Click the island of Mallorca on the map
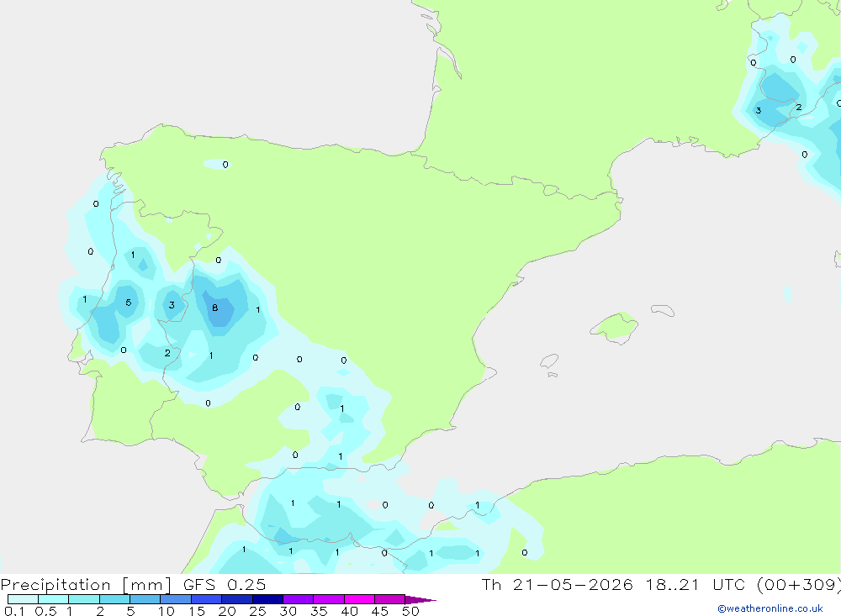 pyautogui.click(x=615, y=327)
